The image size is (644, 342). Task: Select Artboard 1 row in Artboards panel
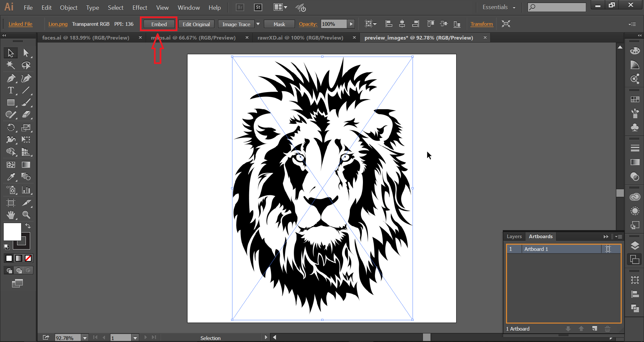(563, 249)
